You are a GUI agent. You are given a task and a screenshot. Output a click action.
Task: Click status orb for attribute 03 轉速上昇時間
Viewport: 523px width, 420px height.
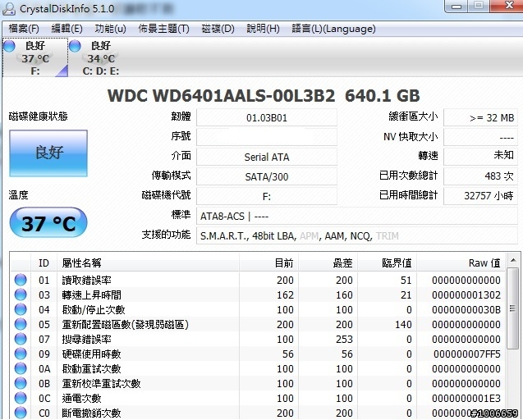click(21, 294)
